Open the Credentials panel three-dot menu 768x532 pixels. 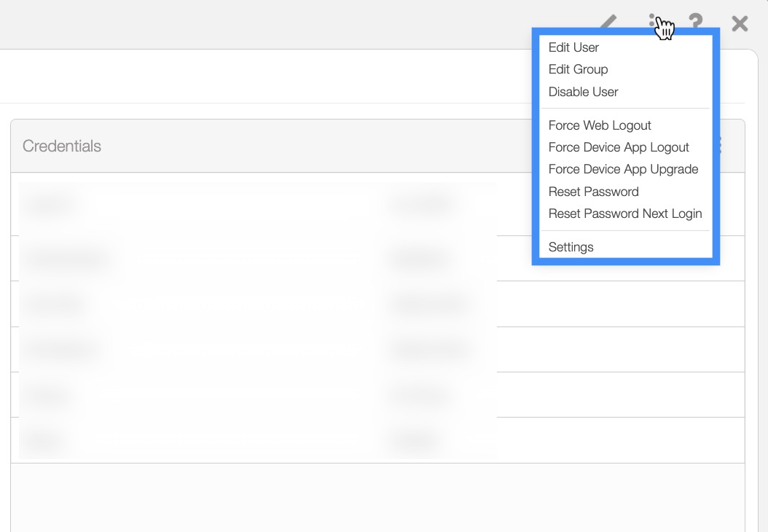tap(720, 146)
